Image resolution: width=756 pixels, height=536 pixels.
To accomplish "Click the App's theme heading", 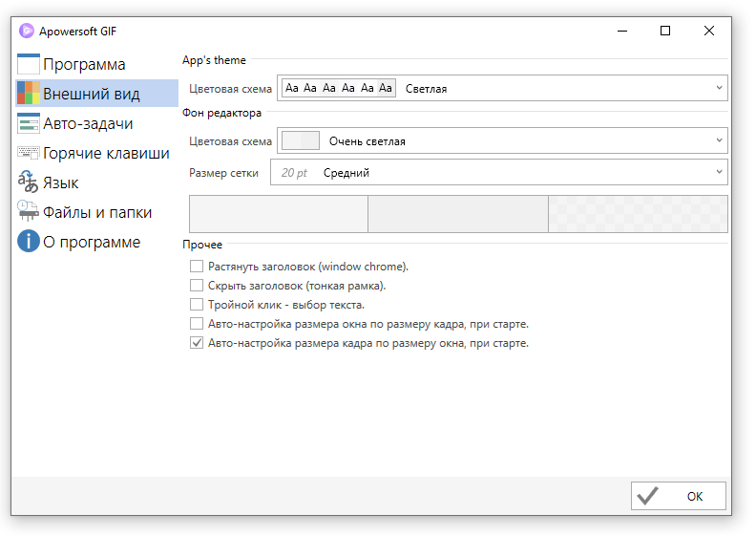I will 214,60.
